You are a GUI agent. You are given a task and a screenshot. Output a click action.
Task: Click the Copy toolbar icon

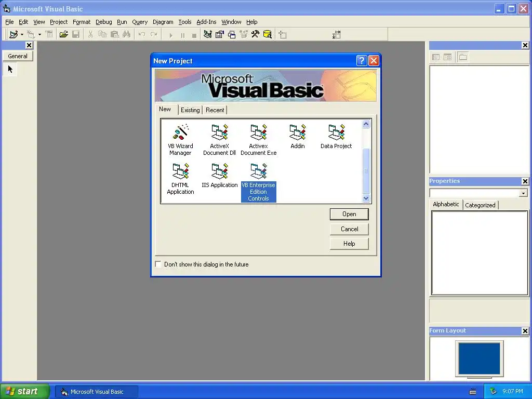click(102, 34)
